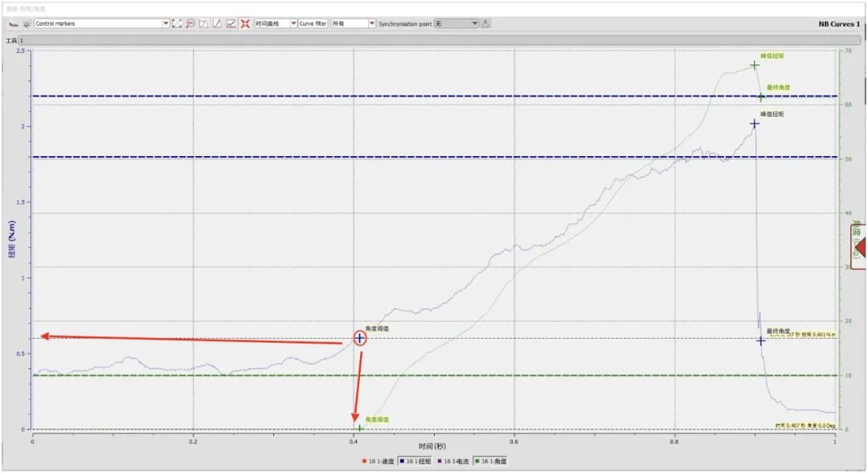Viewport: 868px width, 473px height.
Task: Click the NB Curves 1 label
Action: [839, 24]
